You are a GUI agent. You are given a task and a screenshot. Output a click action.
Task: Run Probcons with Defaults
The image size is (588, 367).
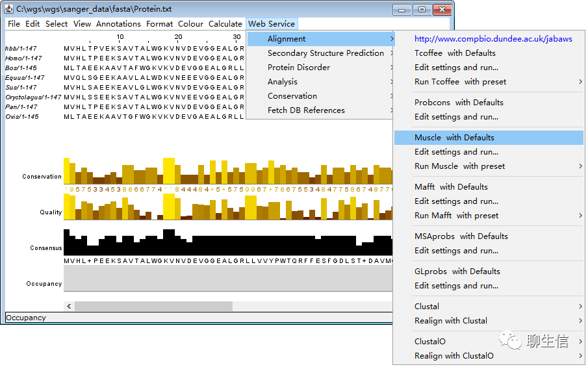[x=489, y=103]
